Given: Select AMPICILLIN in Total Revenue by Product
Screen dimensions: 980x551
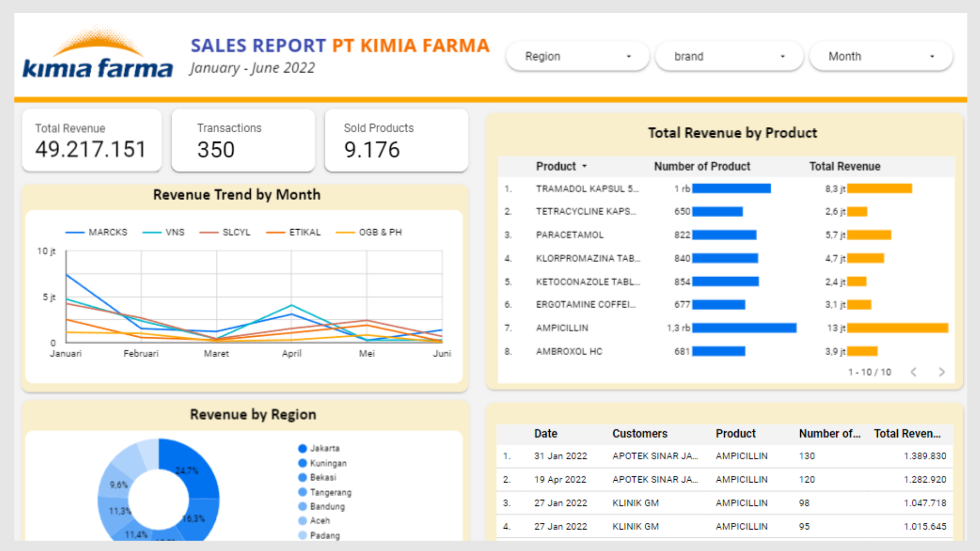Looking at the screenshot, I should (x=726, y=328).
